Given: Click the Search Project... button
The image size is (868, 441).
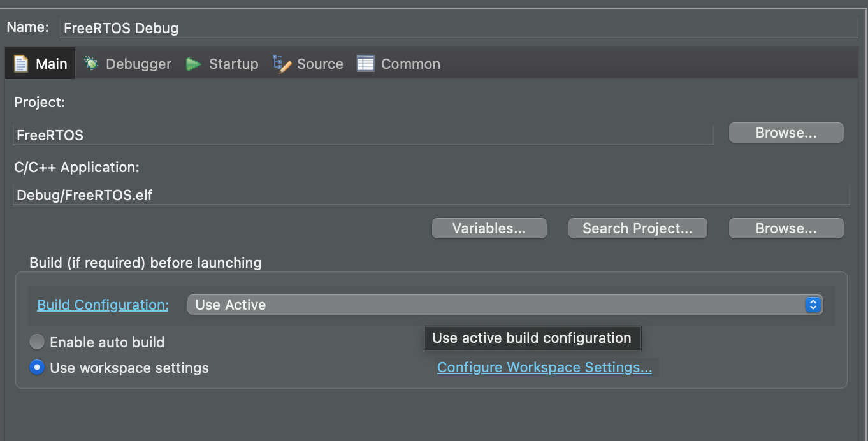Looking at the screenshot, I should tap(637, 228).
